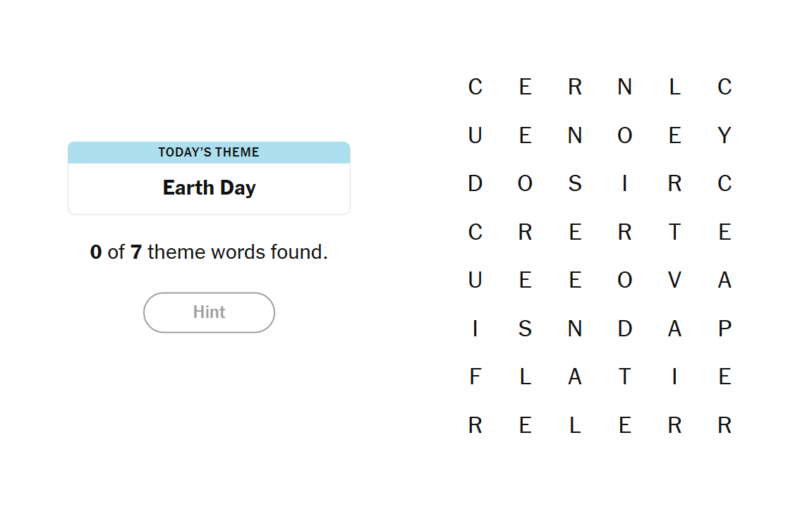Select letter D starting the third row
This screenshot has height=514, width=800.
475,184
